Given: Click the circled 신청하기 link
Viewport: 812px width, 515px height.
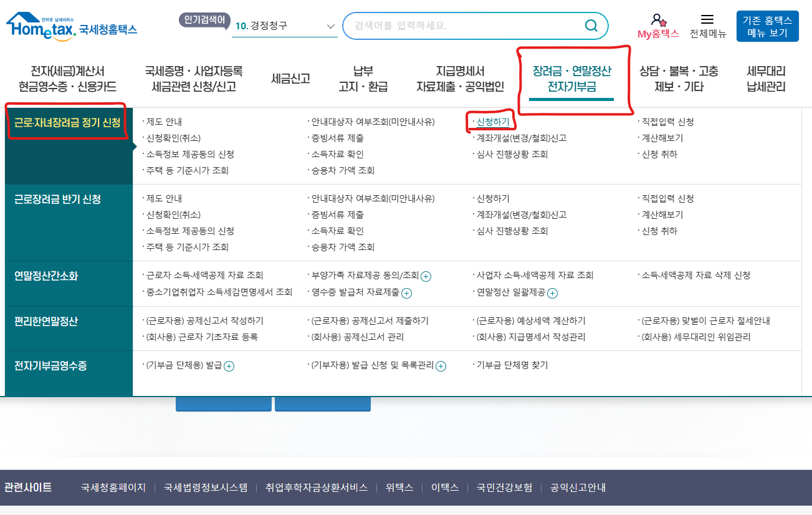Looking at the screenshot, I should tap(492, 122).
